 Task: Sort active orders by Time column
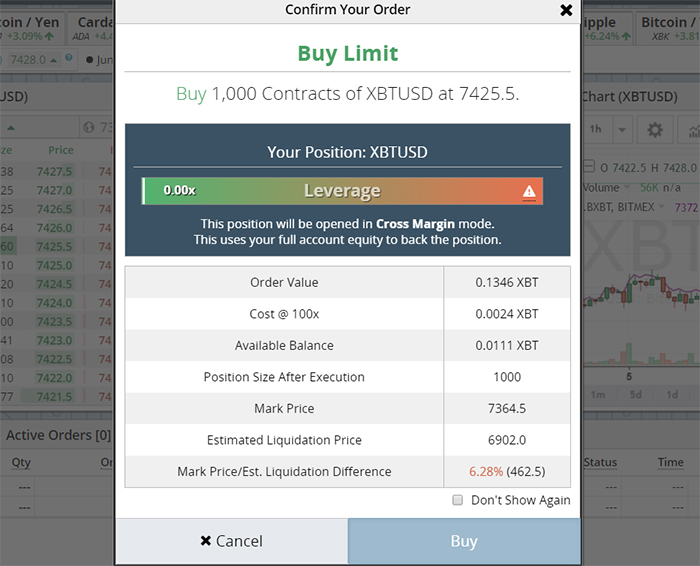[670, 462]
